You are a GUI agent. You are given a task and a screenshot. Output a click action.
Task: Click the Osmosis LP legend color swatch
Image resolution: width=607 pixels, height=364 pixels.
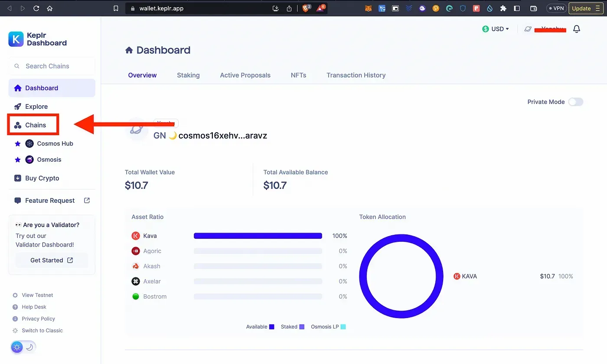343,327
